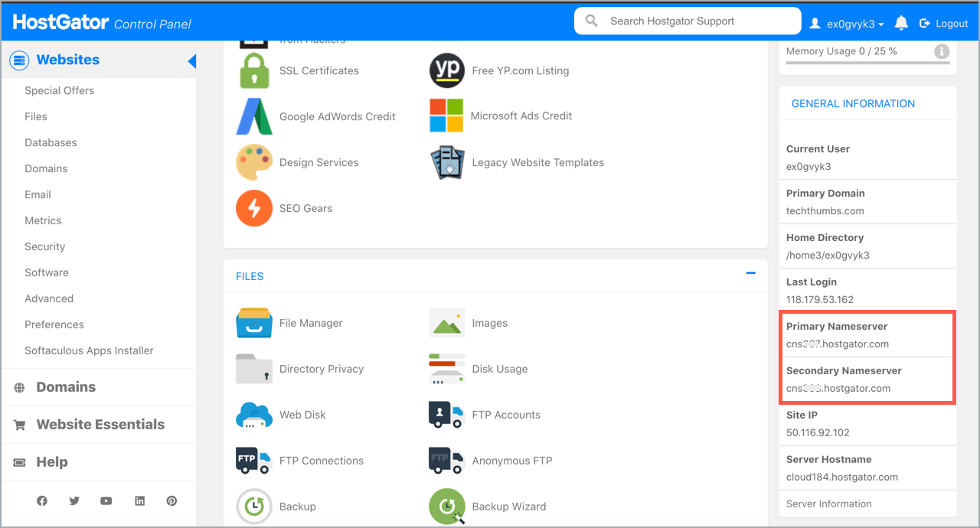Click the notification bell icon
Viewport: 980px width, 528px height.
pos(901,24)
